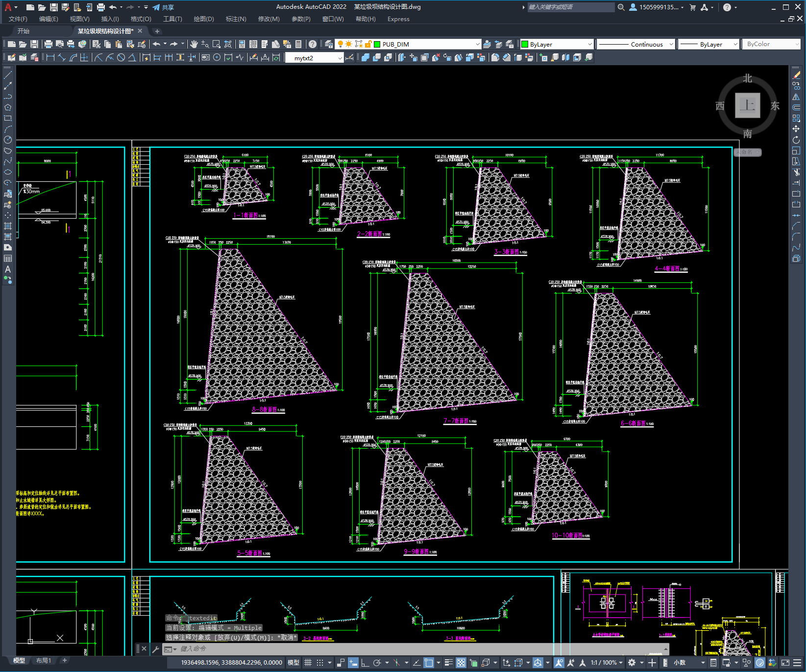
Task: Toggle transparency display in status bar
Action: (x=461, y=663)
